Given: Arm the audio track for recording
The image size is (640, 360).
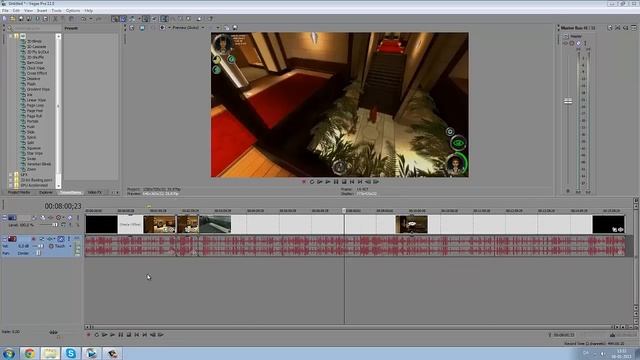Looking at the screenshot, I should pos(33,239).
